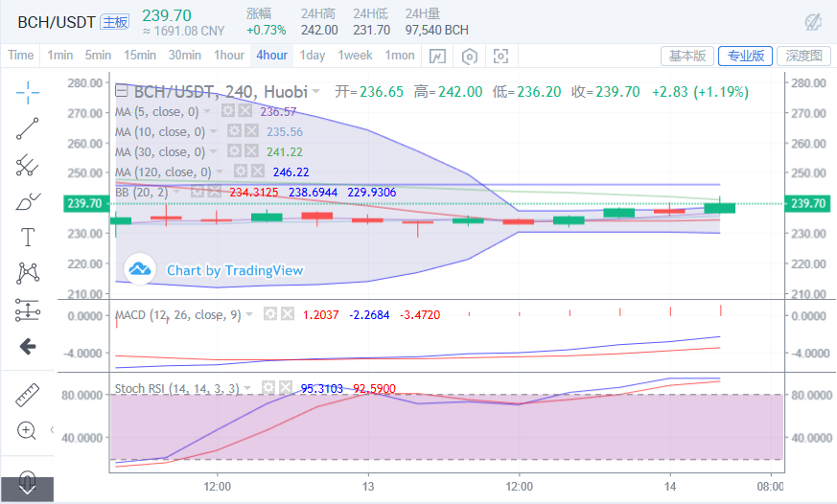Screen dimensions: 837x504
Task: Select the pattern drawing tool
Action: (27, 273)
